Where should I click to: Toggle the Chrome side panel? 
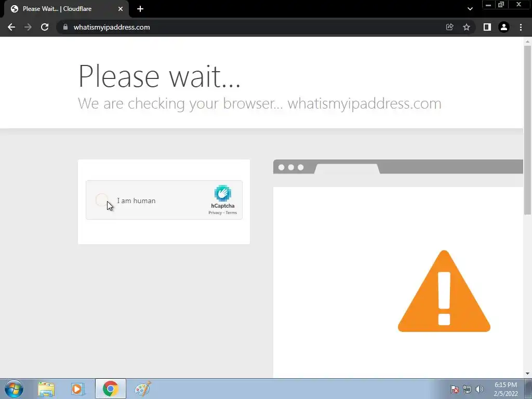coord(487,27)
